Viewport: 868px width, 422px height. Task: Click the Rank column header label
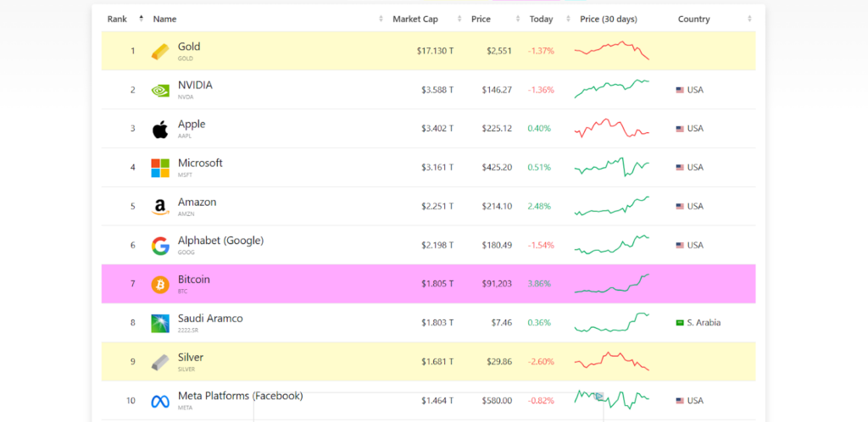point(117,19)
